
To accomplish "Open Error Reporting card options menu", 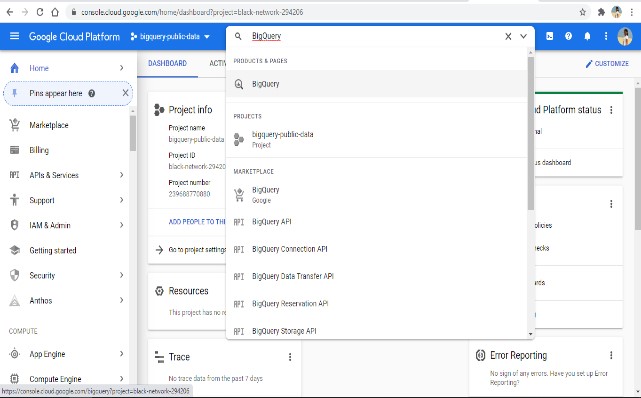I will (611, 355).
